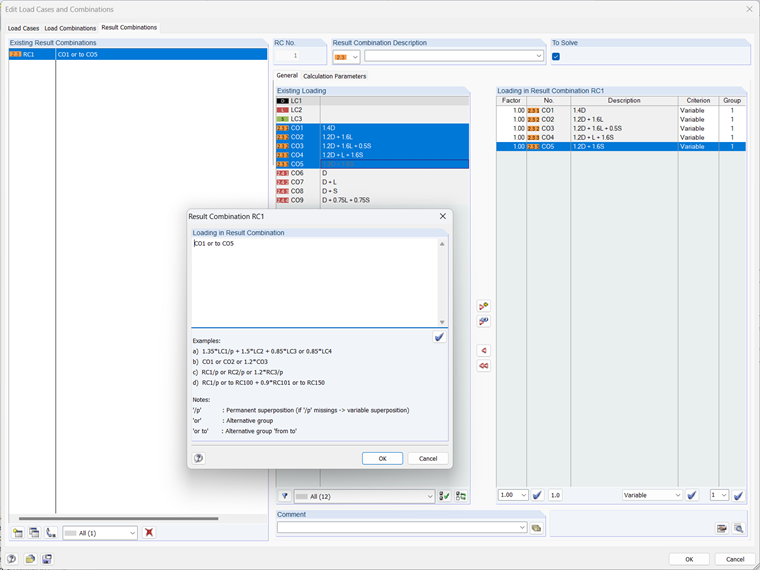Click the loading expression text box
760x570 pixels.
pos(315,282)
